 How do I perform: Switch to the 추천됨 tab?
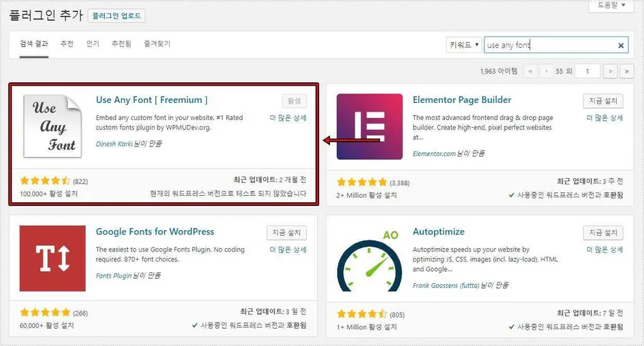pyautogui.click(x=122, y=44)
